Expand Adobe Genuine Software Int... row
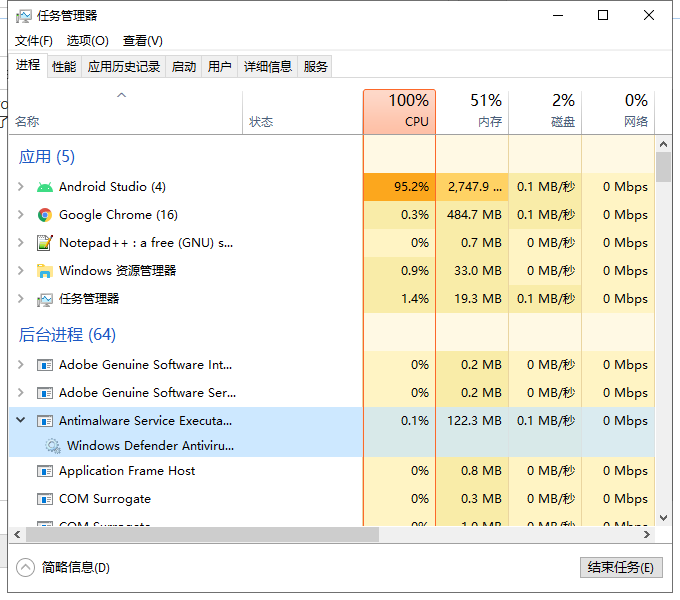Image resolution: width=680 pixels, height=600 pixels. coord(20,365)
